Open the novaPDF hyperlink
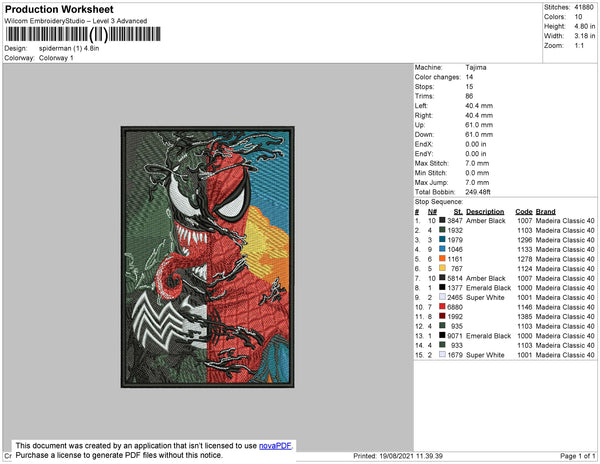The image size is (600, 464). click(x=275, y=446)
